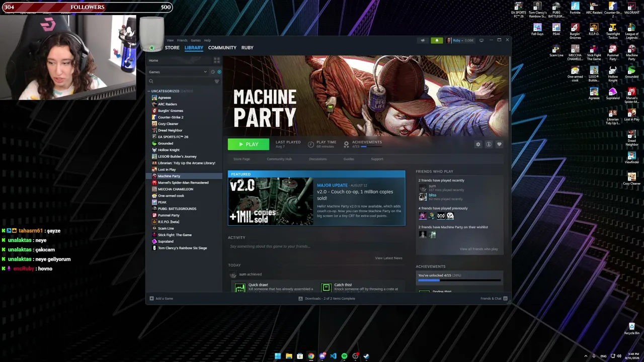Image resolution: width=644 pixels, height=362 pixels.
Task: Open Hollow Knight desktop shortcut
Action: click(x=613, y=73)
